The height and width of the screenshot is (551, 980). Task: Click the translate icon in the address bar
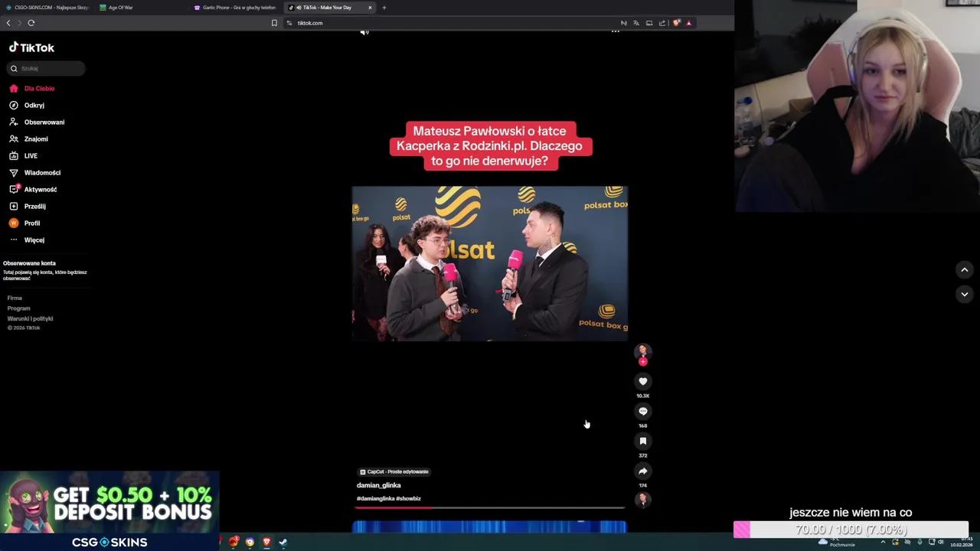636,23
